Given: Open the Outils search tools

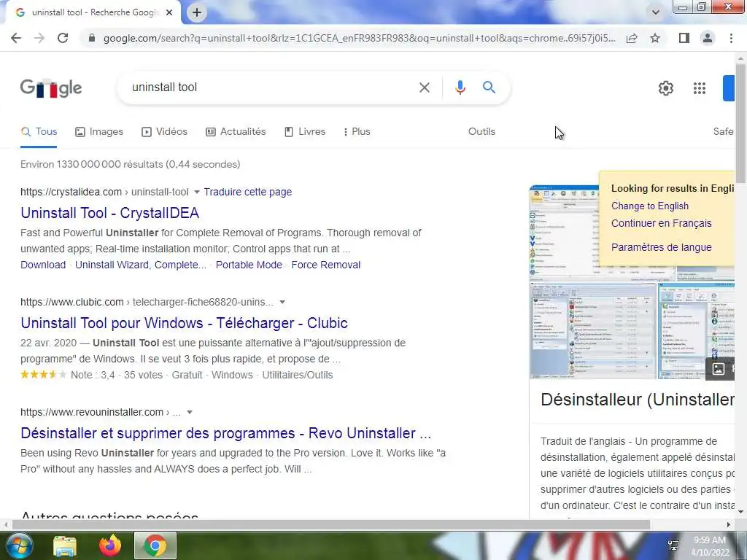Looking at the screenshot, I should 481,132.
